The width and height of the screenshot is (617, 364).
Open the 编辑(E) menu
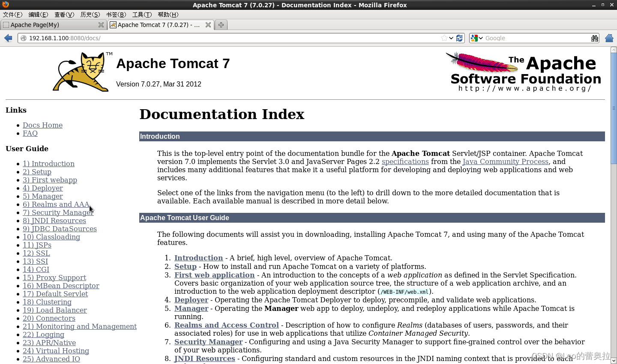(x=38, y=15)
